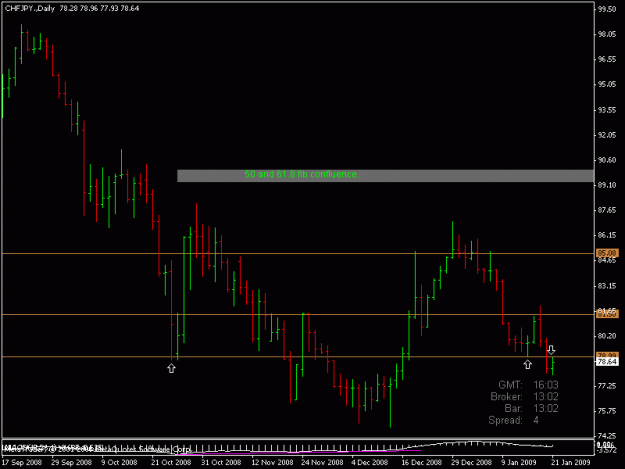Select the magenta indicator line in the sub-window

pyautogui.click(x=299, y=452)
